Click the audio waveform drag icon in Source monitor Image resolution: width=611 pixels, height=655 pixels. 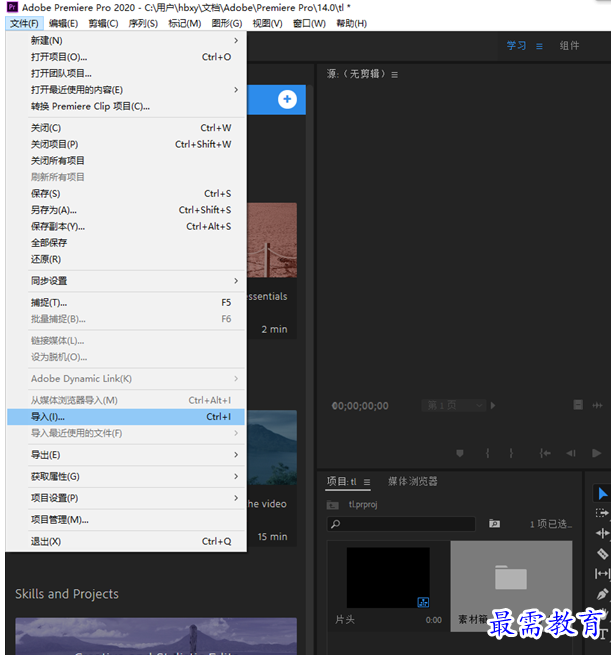click(x=598, y=405)
